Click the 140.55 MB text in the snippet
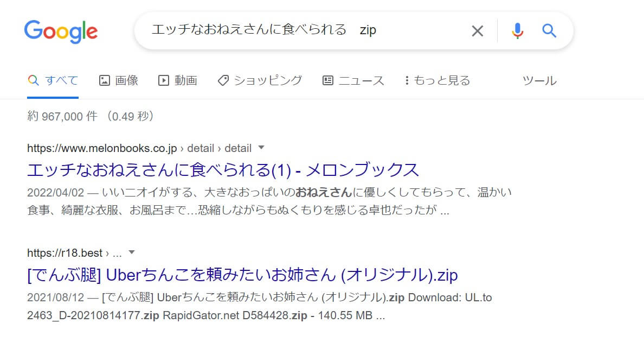This screenshot has height=342, width=644. (345, 315)
